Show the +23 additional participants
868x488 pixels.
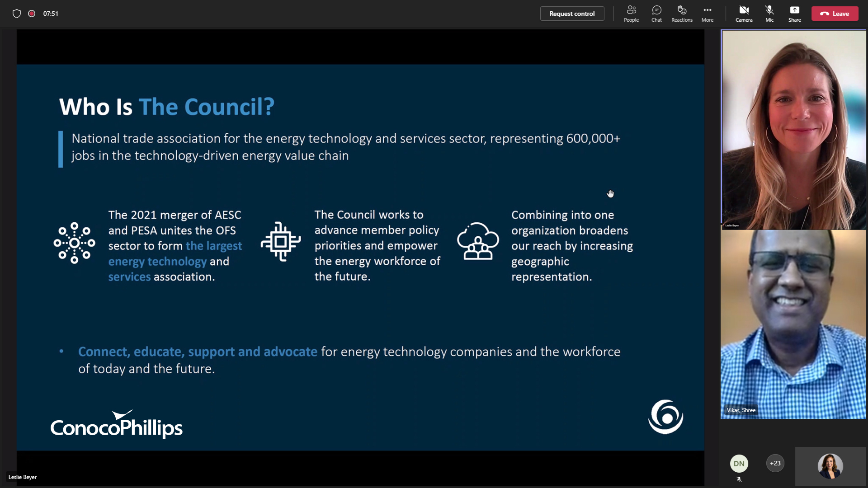(x=775, y=463)
